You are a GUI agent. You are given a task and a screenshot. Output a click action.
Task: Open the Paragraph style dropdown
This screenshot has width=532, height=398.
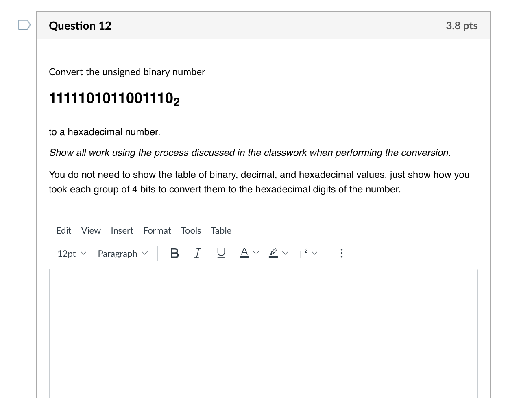[x=122, y=253]
